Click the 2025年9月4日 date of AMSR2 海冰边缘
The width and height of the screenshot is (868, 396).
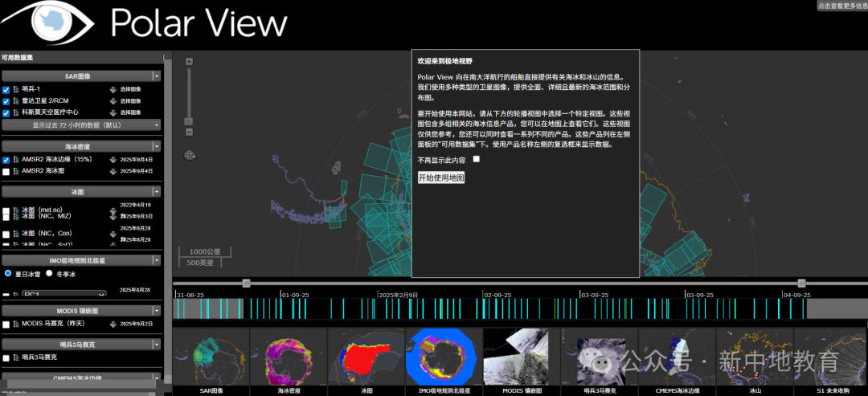[136, 160]
